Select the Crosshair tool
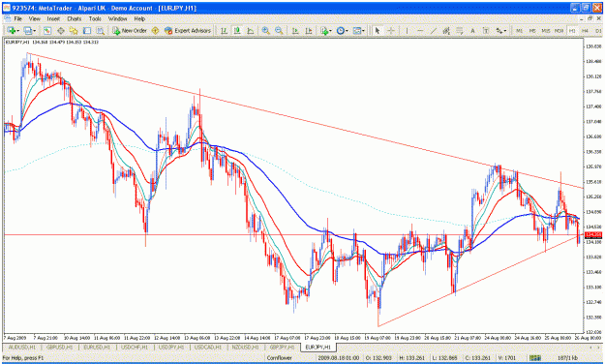This screenshot has height=364, width=605. [x=390, y=30]
